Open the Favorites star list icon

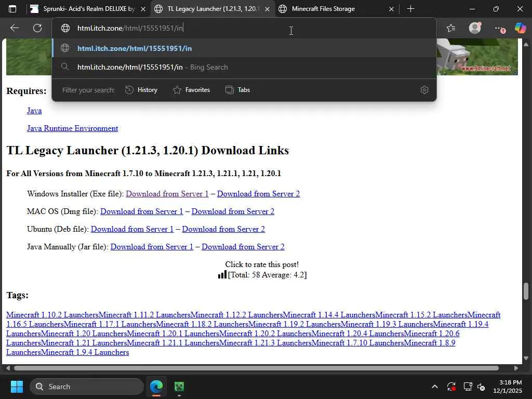[451, 28]
